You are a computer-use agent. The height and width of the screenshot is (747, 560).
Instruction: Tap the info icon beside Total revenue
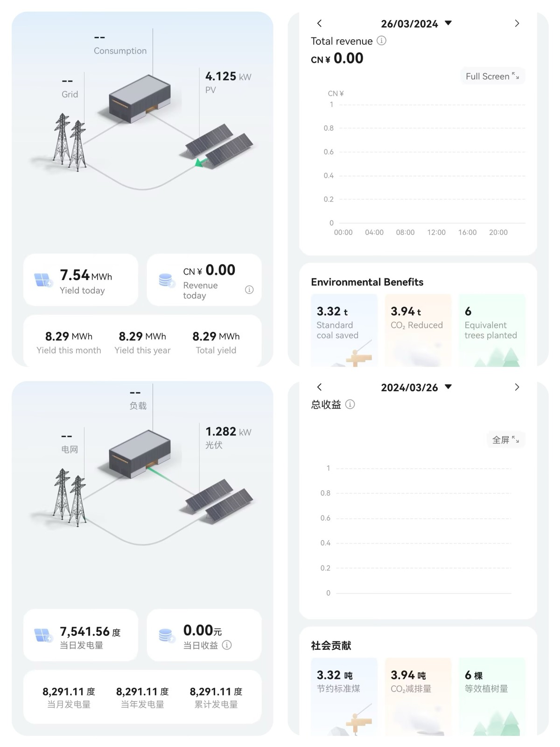pos(381,41)
